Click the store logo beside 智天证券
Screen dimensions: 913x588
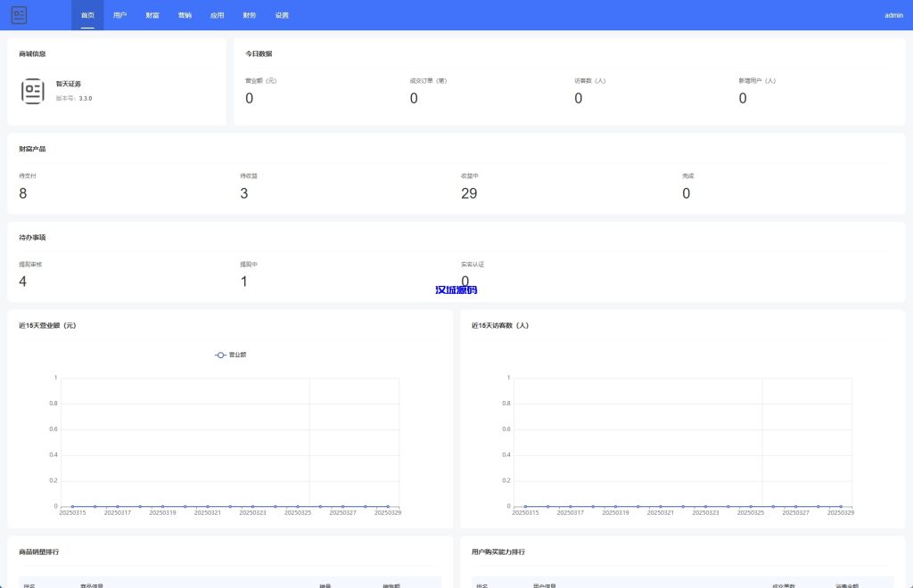[33, 91]
